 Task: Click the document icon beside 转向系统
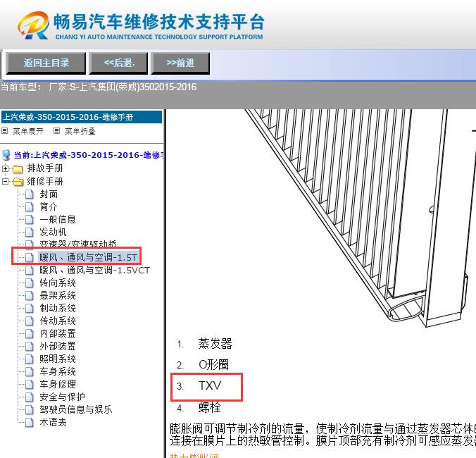click(x=29, y=283)
